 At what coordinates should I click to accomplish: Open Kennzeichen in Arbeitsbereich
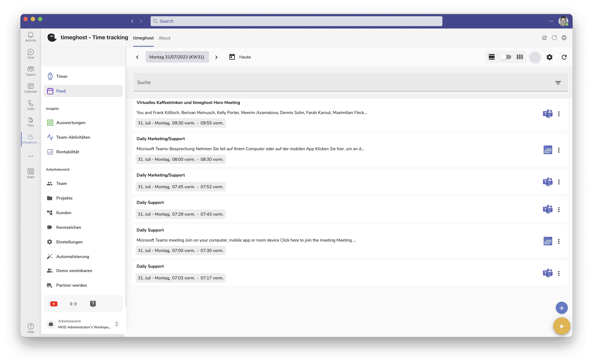83,227
